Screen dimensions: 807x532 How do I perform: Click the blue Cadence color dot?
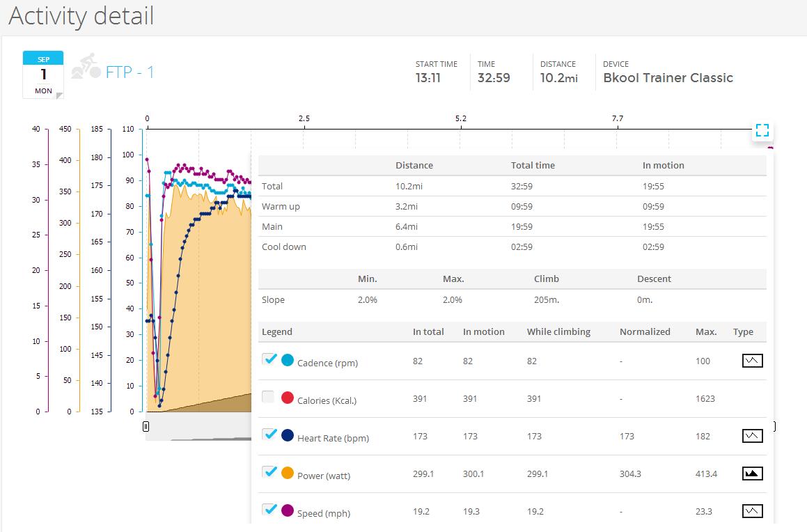[288, 360]
